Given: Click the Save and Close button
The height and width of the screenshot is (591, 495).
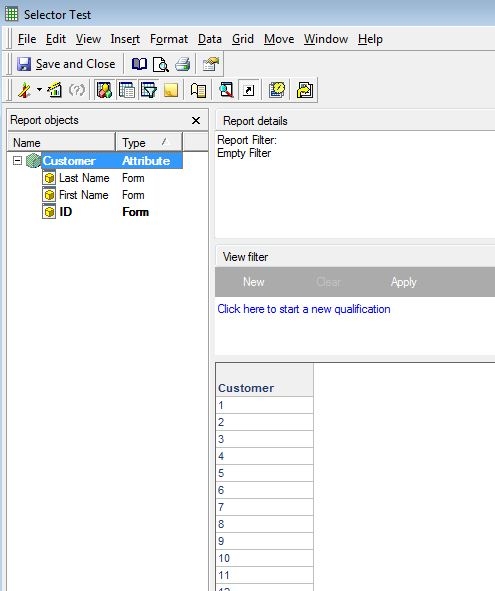Looking at the screenshot, I should click(x=66, y=64).
